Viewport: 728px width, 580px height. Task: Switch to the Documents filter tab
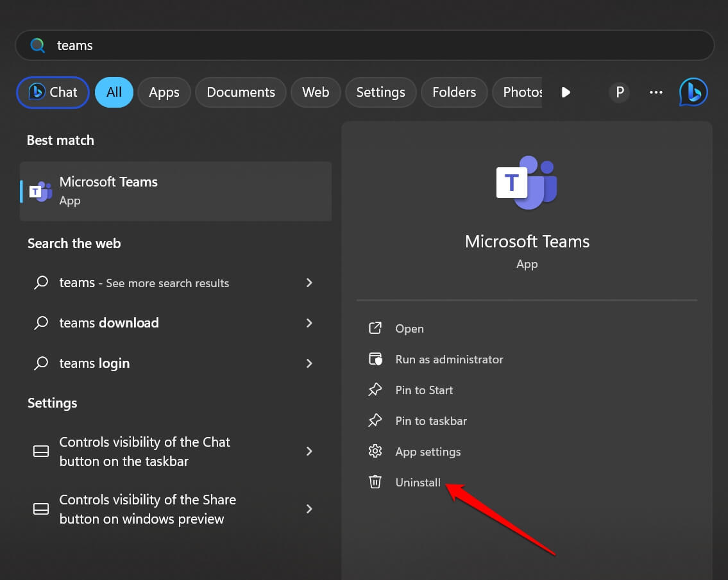(241, 92)
